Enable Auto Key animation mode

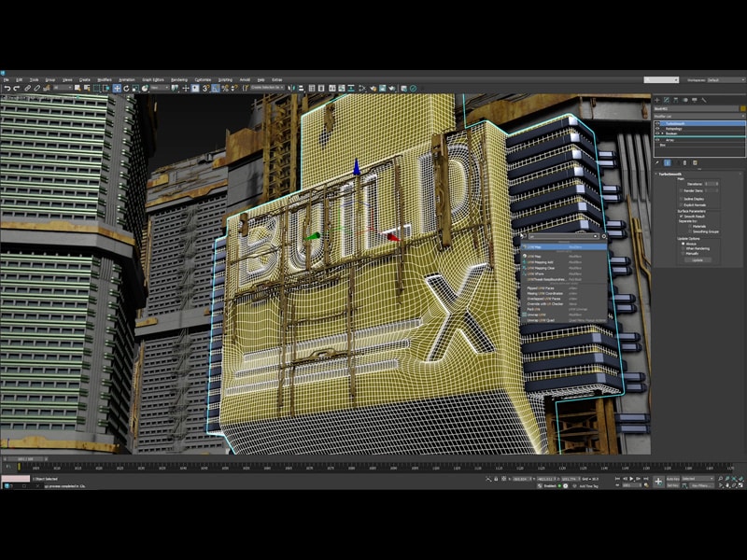(670, 477)
